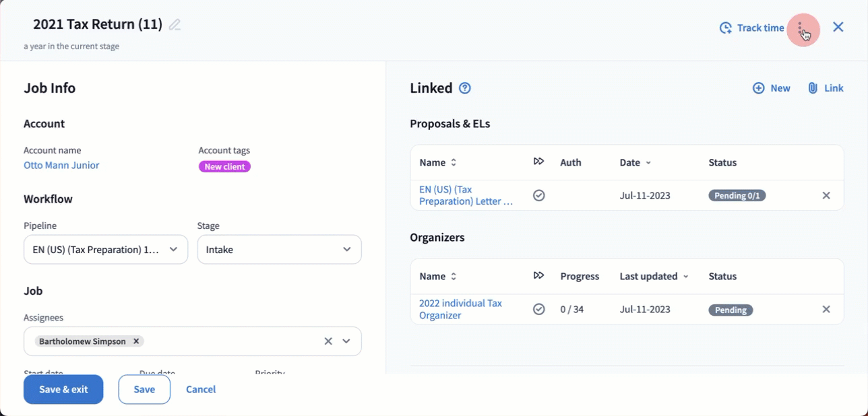
Task: Open the Stage dropdown showing Intake
Action: [x=279, y=250]
